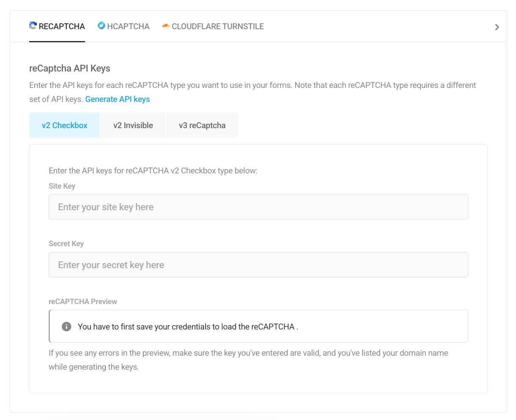Click the info icon in preview notice
Viewport: 516px width, 420px height.
pyautogui.click(x=66, y=327)
